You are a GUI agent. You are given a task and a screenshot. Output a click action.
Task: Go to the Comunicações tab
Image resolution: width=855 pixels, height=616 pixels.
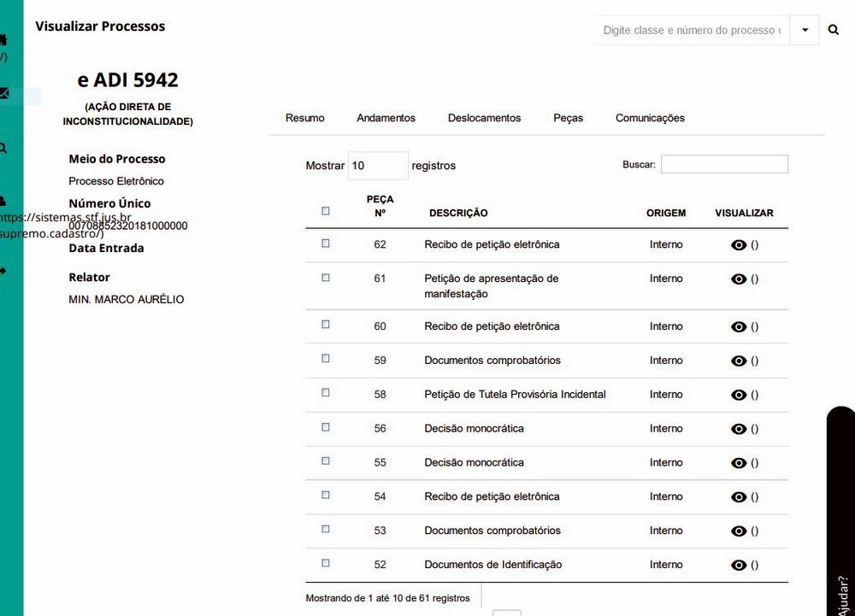pyautogui.click(x=650, y=118)
